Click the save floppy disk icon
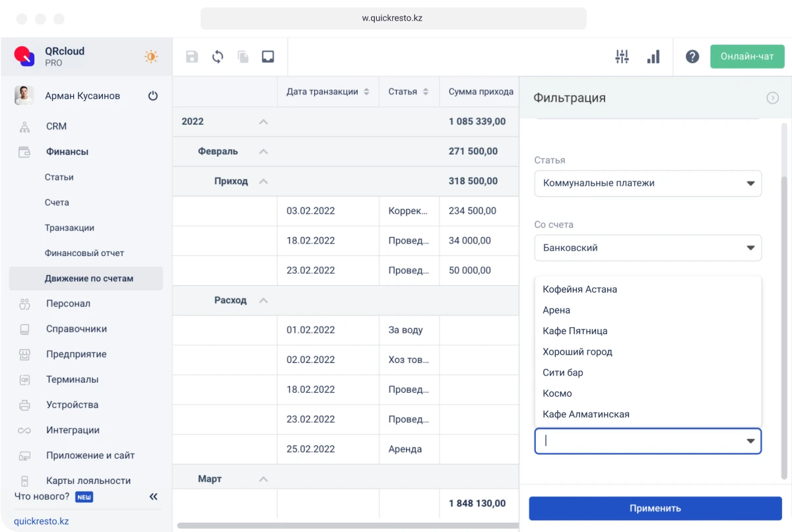 tap(192, 57)
